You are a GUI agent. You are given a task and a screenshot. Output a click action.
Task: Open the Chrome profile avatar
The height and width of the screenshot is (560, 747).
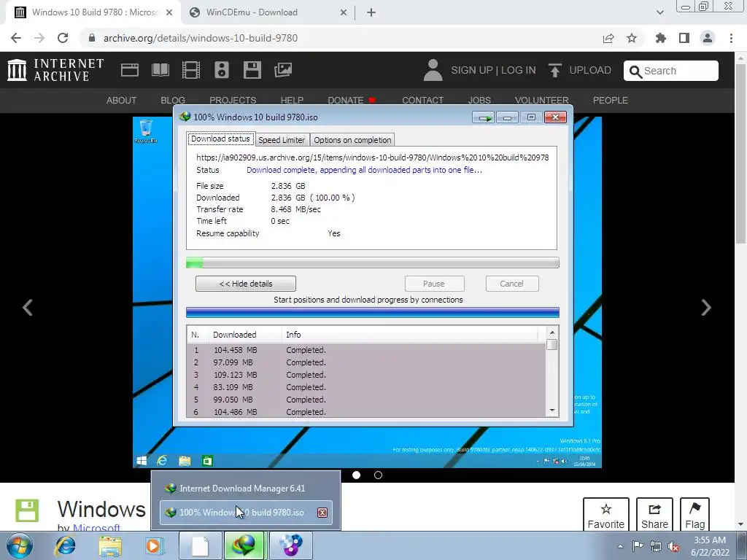click(708, 38)
